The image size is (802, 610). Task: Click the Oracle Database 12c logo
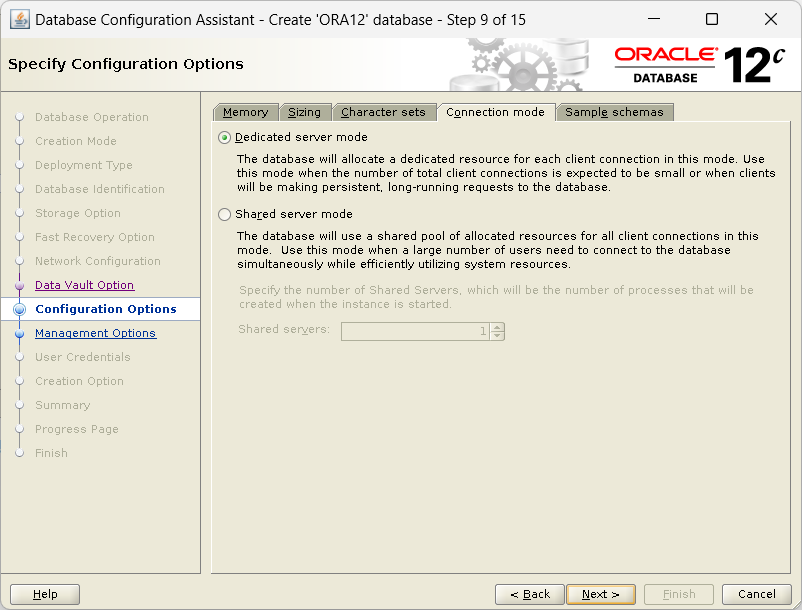click(x=699, y=65)
